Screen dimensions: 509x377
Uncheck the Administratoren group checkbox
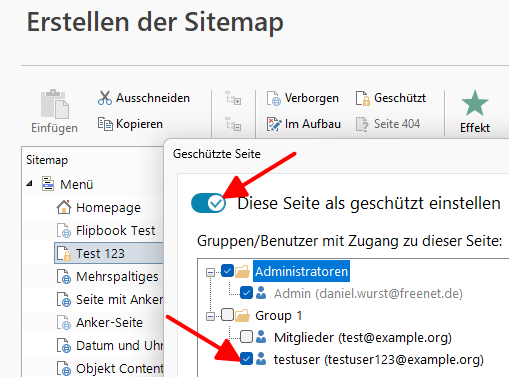228,271
